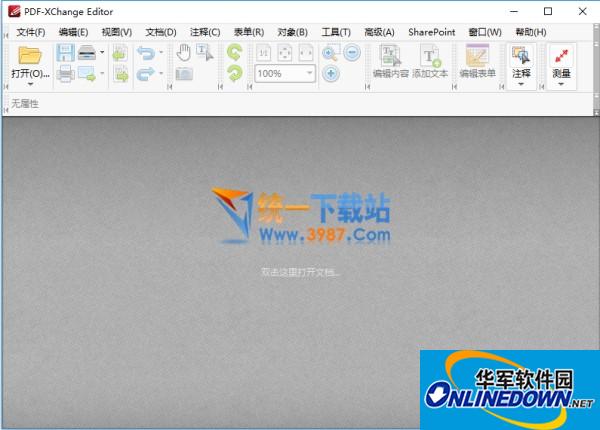Viewport: 600px width, 430px height.
Task: Click the Snapshot camera icon
Action: [183, 74]
